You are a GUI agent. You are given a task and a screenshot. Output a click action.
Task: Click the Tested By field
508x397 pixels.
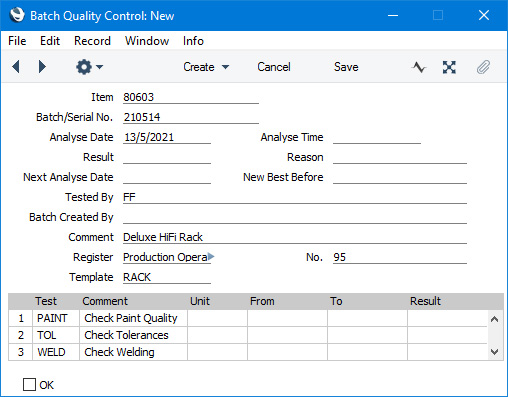click(x=295, y=197)
